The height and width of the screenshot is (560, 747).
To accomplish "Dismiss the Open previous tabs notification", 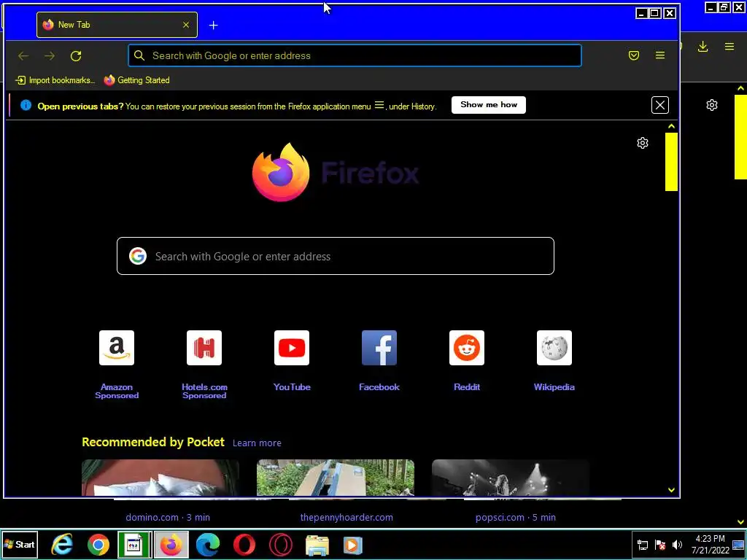I will click(659, 105).
